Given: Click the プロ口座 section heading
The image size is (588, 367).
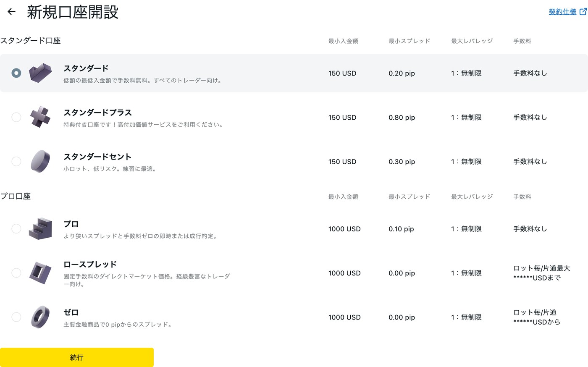Looking at the screenshot, I should (x=16, y=196).
